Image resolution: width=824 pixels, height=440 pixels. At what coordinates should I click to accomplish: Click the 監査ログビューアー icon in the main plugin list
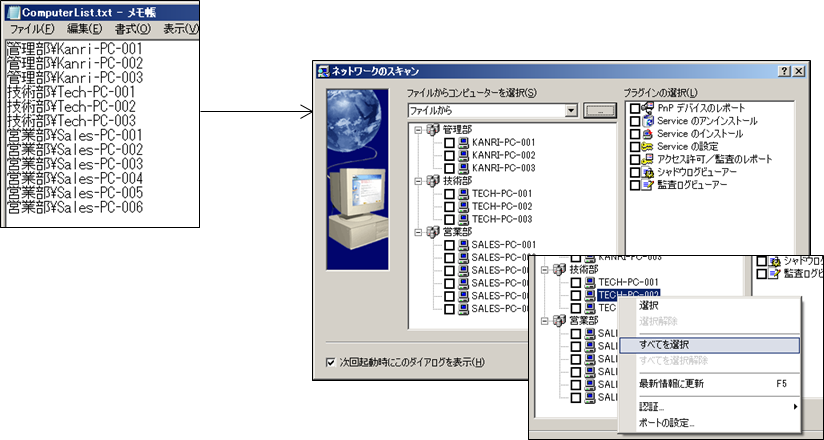pyautogui.click(x=648, y=185)
